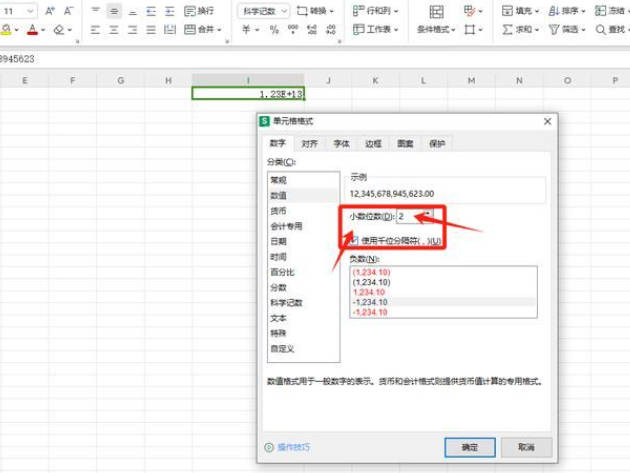Switch to the 字体 font tab
The image size is (630, 473).
coord(342,143)
